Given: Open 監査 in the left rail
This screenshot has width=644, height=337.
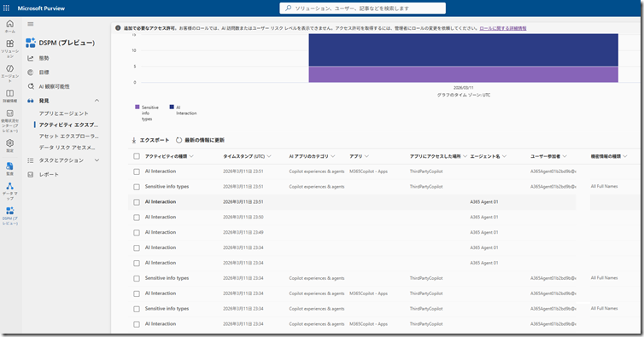Looking at the screenshot, I should (x=10, y=169).
